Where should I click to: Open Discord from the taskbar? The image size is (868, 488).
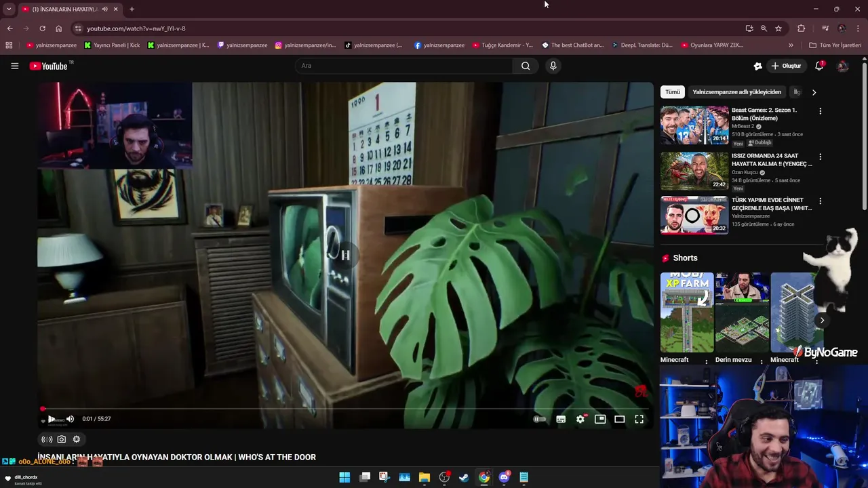pos(504,477)
